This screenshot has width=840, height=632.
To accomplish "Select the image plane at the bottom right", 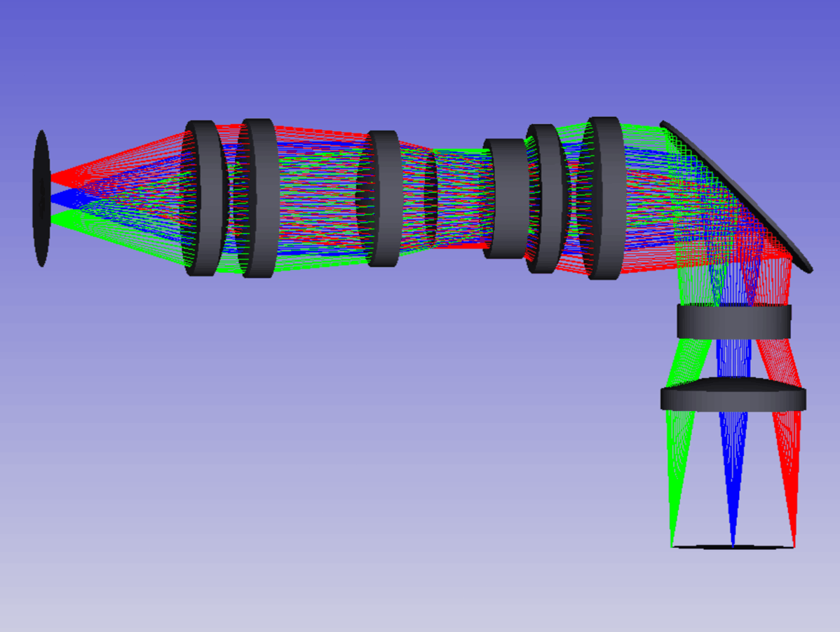I will [733, 546].
